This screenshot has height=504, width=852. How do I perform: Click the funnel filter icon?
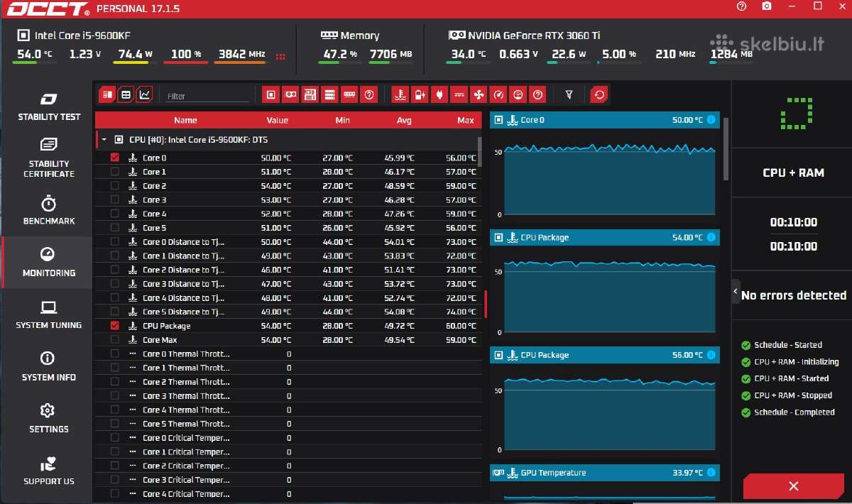point(569,94)
